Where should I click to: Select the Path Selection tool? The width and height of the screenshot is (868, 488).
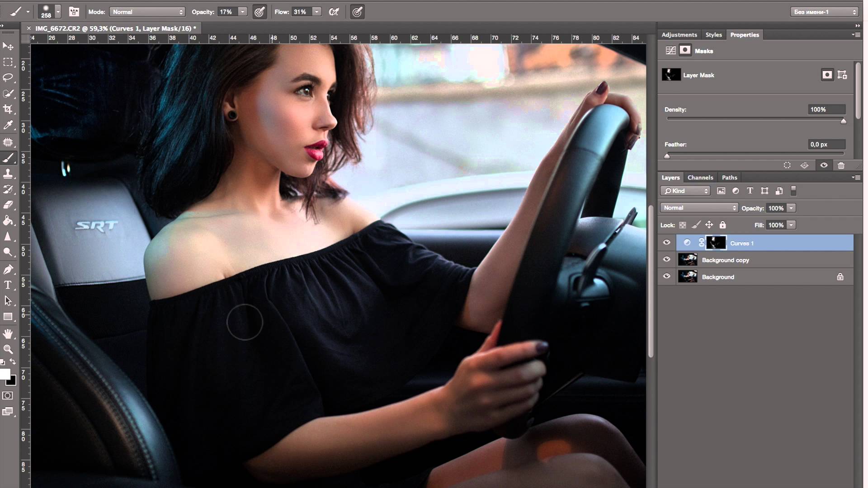tap(8, 300)
